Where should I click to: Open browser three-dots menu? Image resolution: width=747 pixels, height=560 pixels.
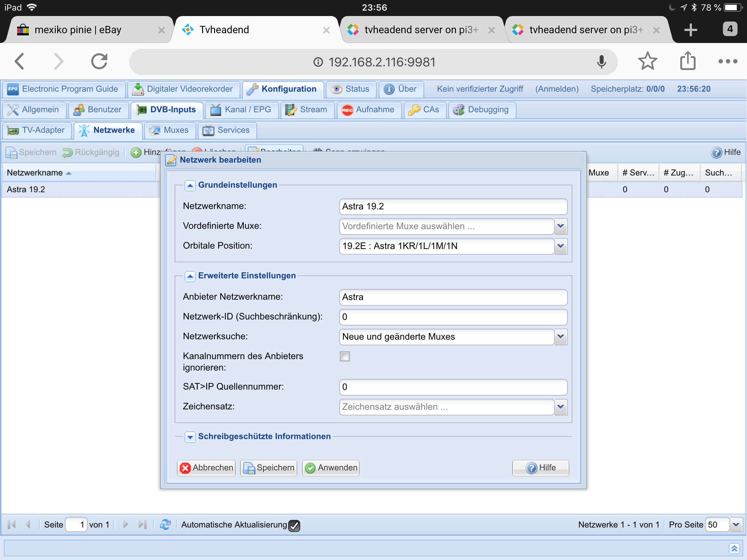(x=728, y=61)
